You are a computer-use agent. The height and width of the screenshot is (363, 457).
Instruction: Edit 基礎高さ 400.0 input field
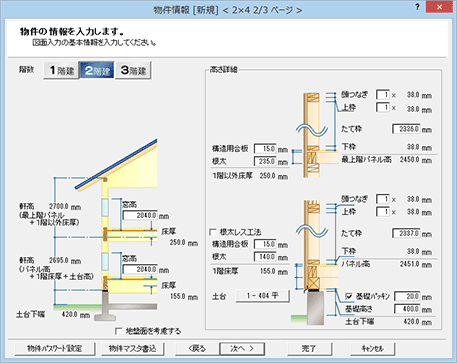[x=407, y=309]
